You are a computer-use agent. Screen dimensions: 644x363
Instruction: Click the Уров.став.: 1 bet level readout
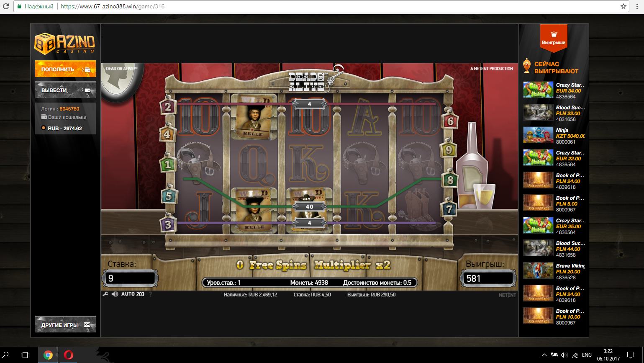pos(224,283)
